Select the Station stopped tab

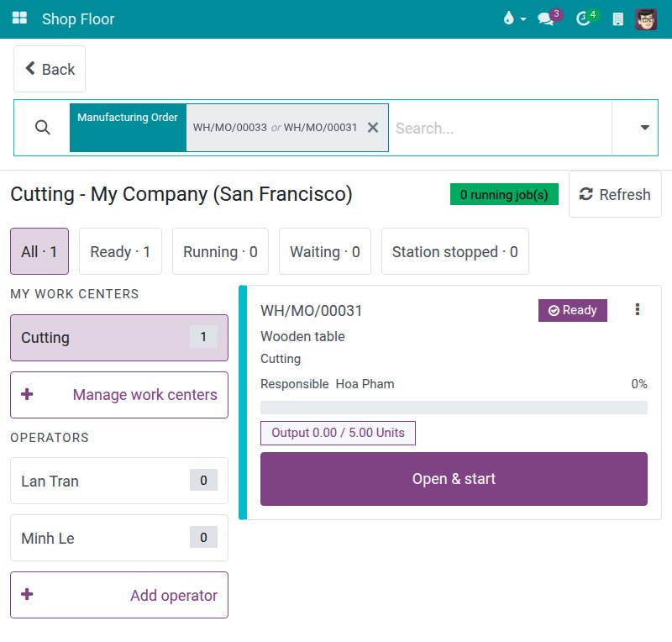point(455,251)
